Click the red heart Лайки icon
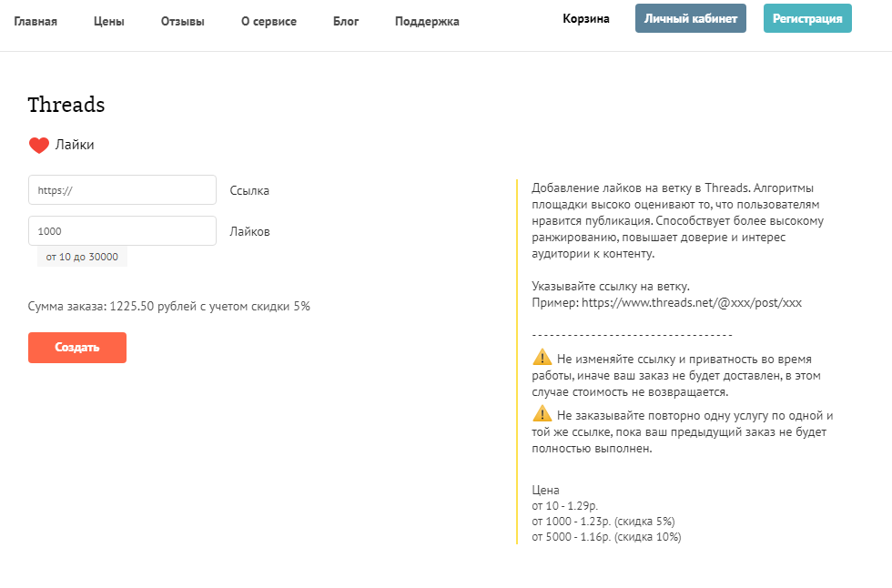The image size is (892, 588). (x=38, y=145)
